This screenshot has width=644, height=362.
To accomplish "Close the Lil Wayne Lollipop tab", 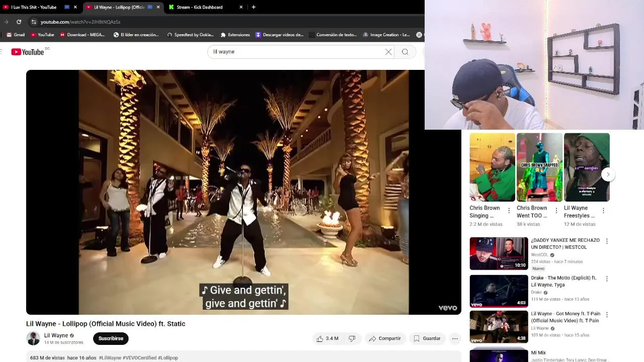I will [x=158, y=7].
